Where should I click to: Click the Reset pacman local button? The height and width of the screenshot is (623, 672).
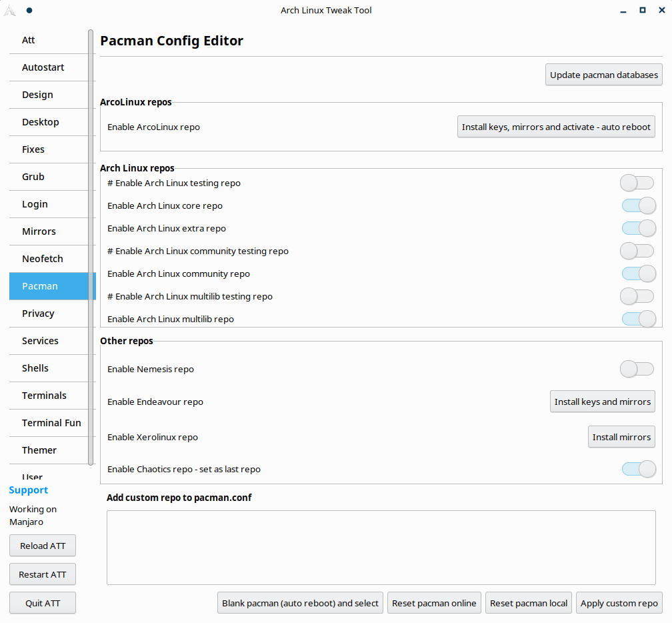[529, 603]
